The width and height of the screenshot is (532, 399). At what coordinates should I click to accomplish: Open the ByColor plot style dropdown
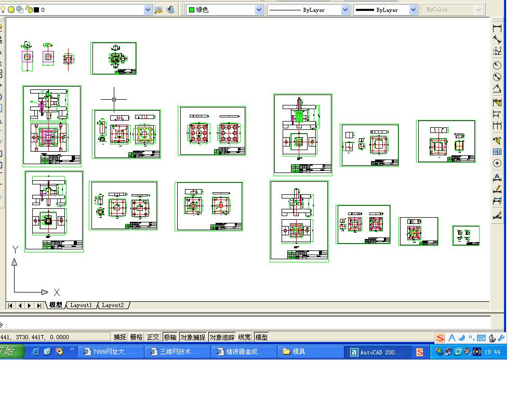pos(478,10)
